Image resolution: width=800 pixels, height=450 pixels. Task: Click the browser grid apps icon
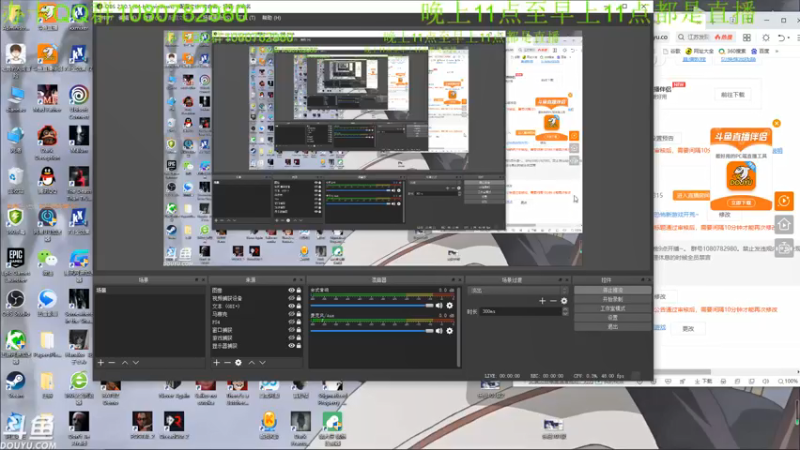pyautogui.click(x=747, y=37)
